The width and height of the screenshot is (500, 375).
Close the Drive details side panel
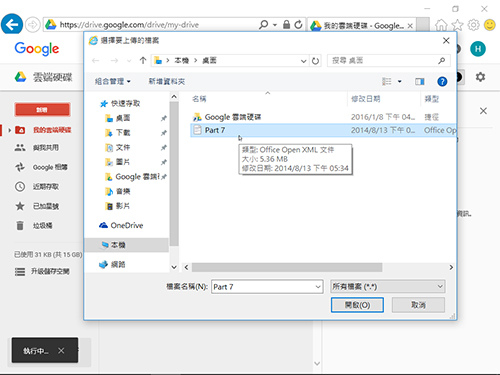[x=483, y=111]
